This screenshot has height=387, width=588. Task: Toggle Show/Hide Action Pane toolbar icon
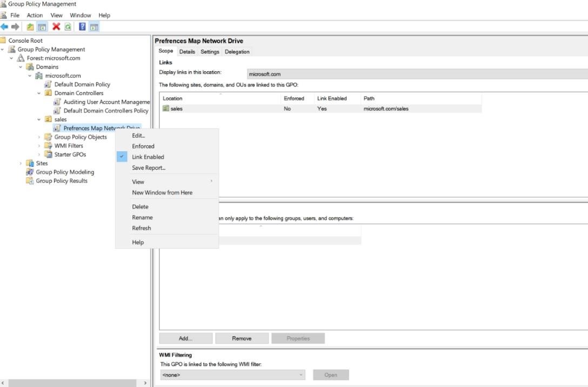click(94, 26)
